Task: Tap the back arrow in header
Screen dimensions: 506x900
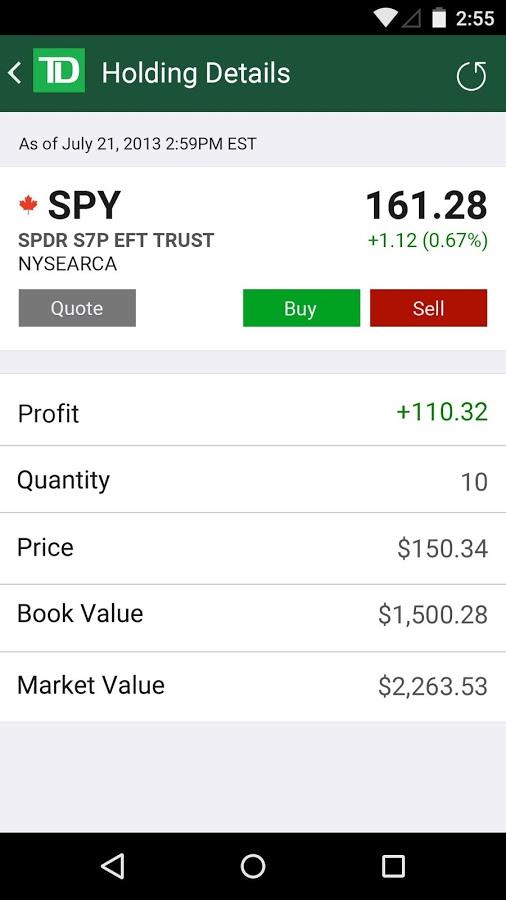Action: tap(14, 73)
